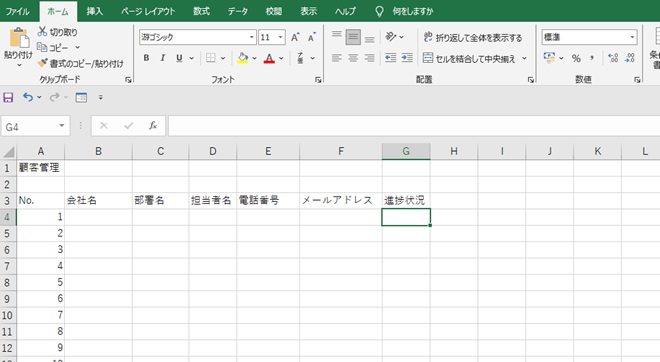Increase font size with large A icon

click(295, 37)
